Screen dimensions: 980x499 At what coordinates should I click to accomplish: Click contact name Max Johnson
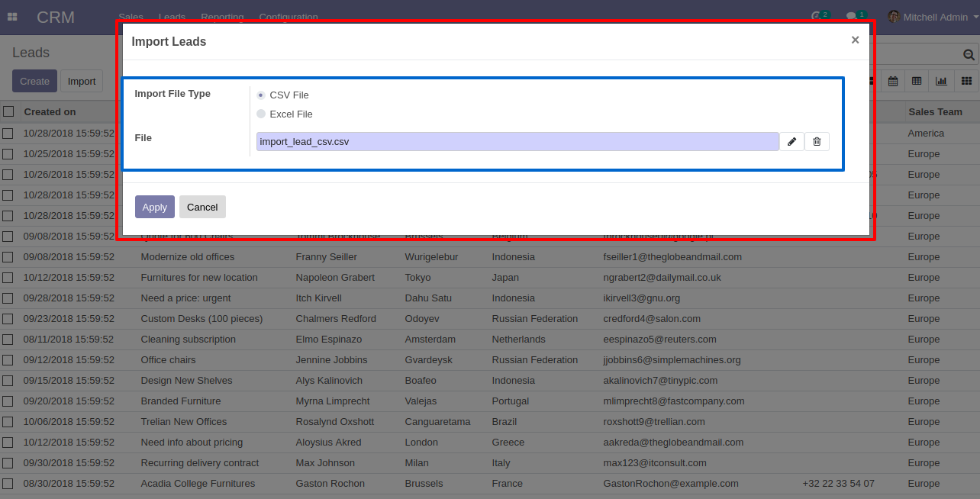click(325, 463)
